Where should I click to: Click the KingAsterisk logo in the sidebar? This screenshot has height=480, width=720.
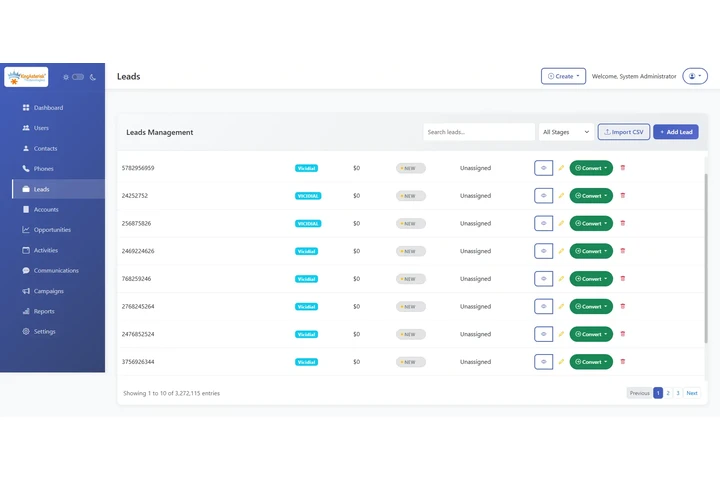click(26, 77)
